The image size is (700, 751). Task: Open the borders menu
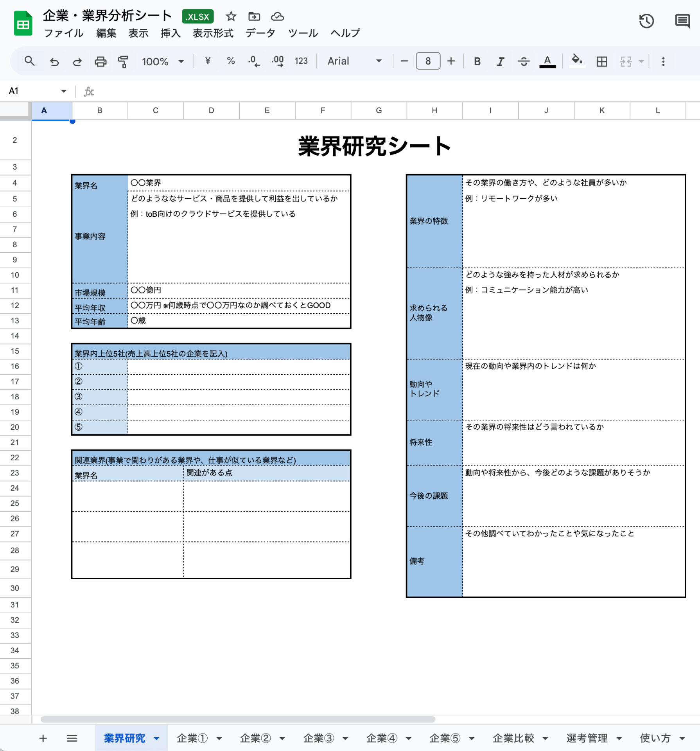pyautogui.click(x=601, y=61)
